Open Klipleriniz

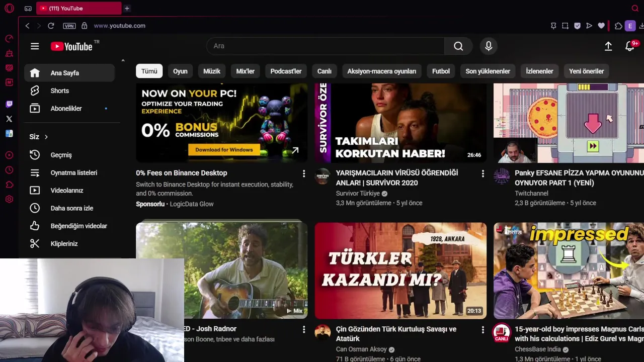[69, 243]
